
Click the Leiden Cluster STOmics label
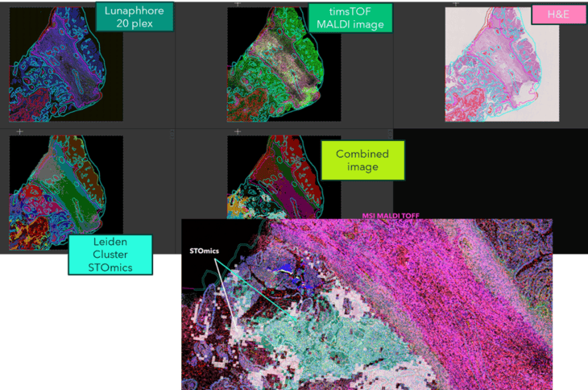110,254
